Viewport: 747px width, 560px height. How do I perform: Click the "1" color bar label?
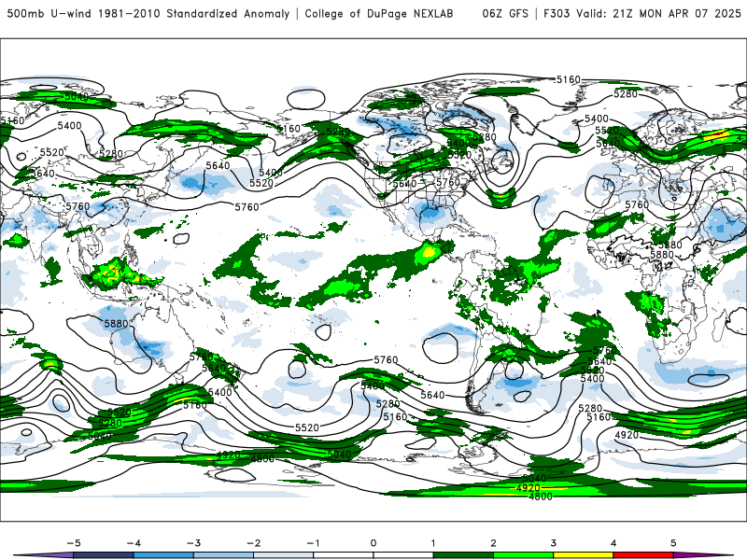pos(433,543)
